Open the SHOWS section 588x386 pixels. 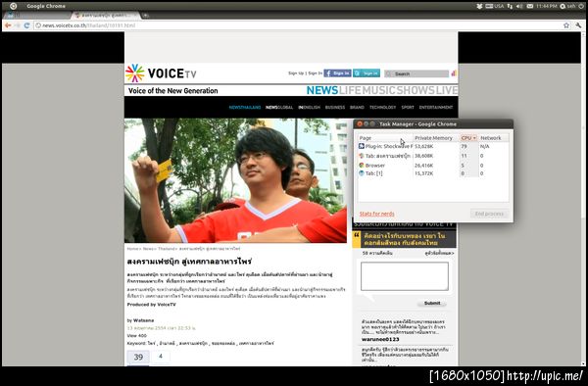point(416,90)
